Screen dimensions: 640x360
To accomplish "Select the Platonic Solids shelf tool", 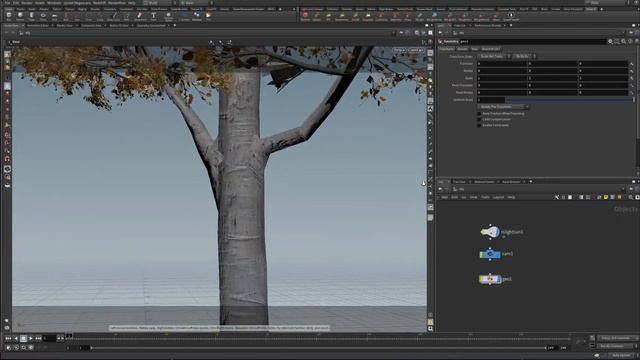I will coord(168,16).
